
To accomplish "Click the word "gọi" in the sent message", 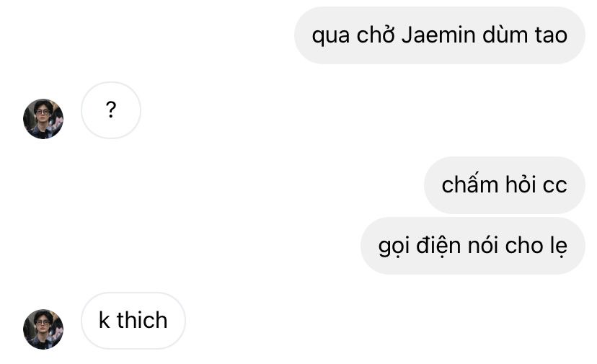I will [394, 246].
